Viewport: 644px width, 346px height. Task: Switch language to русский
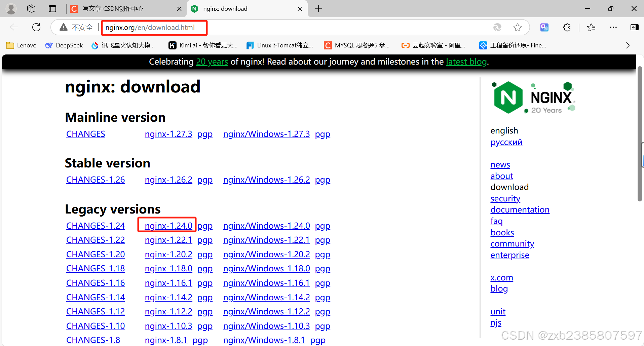coord(506,142)
